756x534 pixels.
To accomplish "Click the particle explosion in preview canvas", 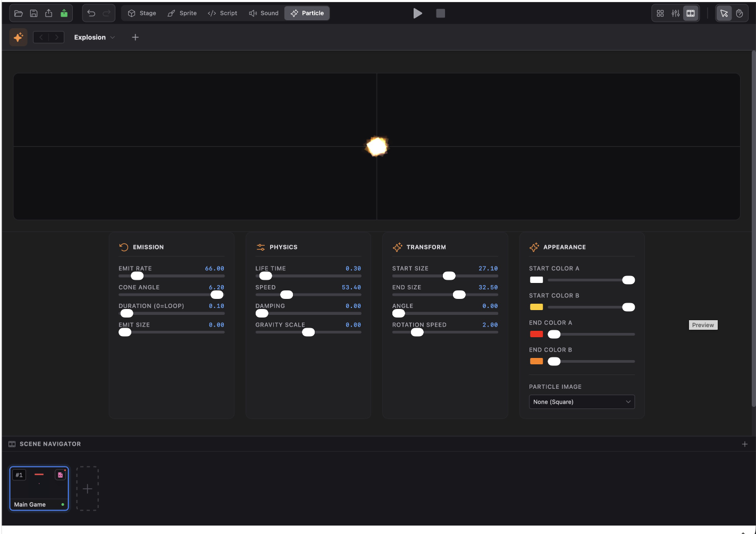I will [x=377, y=146].
